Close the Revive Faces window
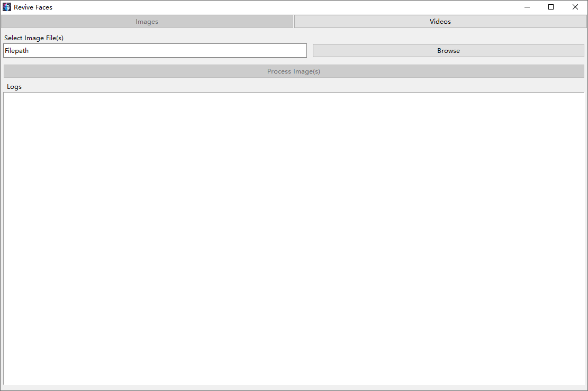The image size is (588, 391). (575, 7)
